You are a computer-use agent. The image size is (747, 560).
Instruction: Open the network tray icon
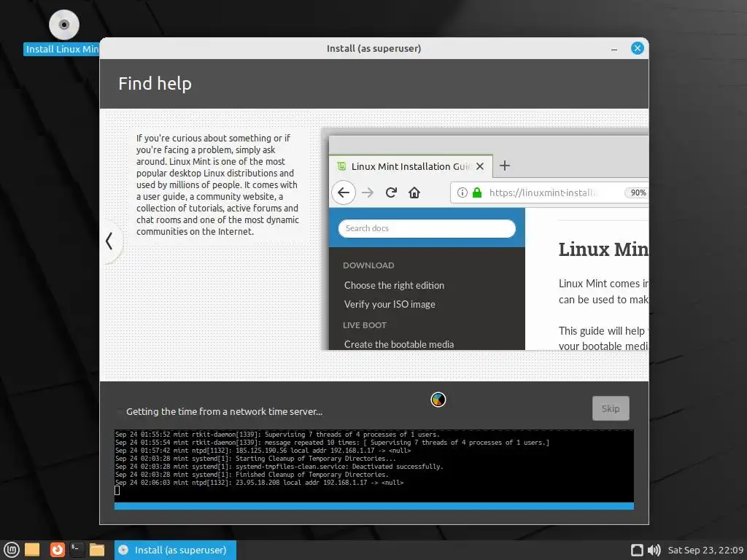pos(637,550)
